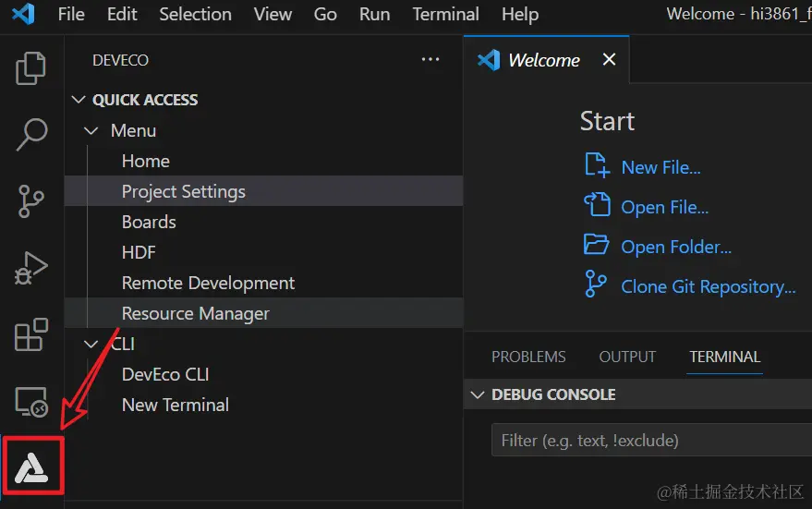Collapse the QUICK ACCESS section
Viewport: 812px width, 509px height.
pos(79,100)
